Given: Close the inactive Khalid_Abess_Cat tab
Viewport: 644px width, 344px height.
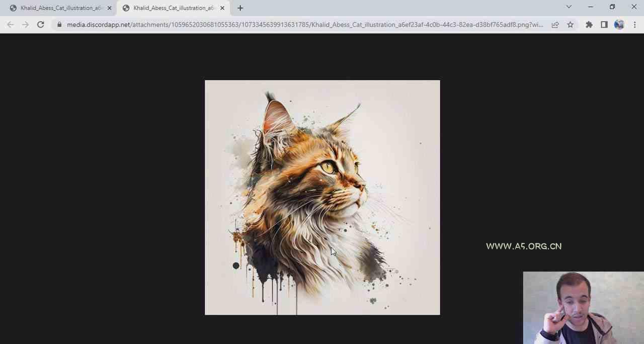Looking at the screenshot, I should (109, 8).
